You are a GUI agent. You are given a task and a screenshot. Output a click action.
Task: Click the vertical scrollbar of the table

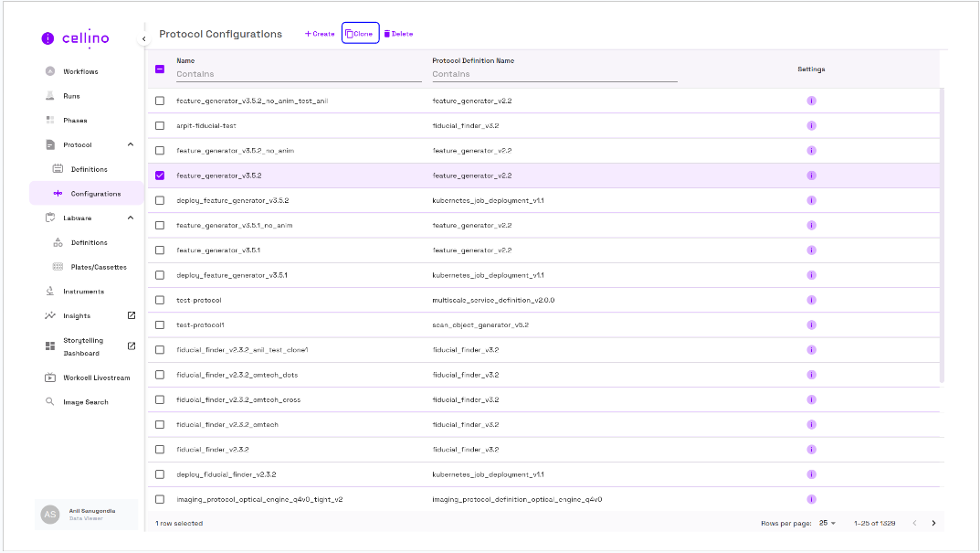coord(943,229)
